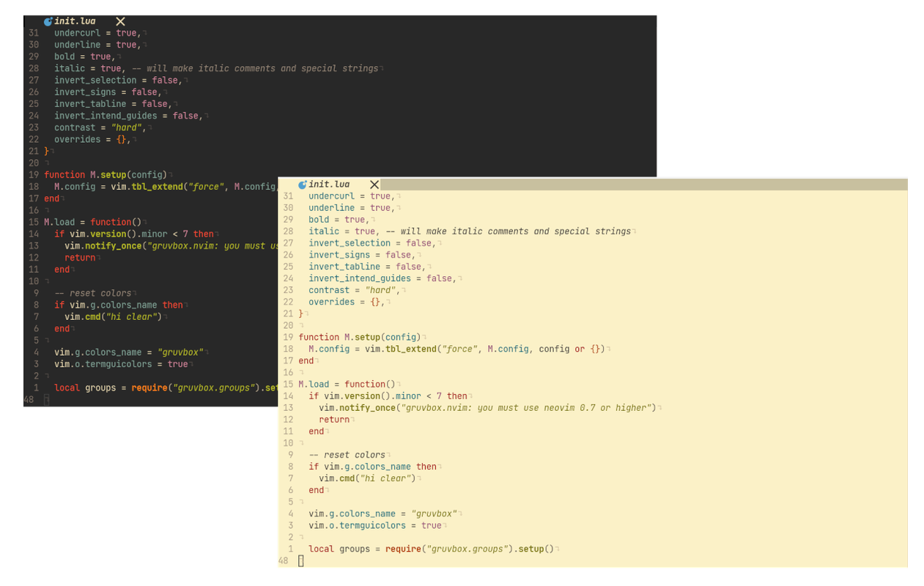Click the "hard" contrast string in dark editor

(126, 127)
